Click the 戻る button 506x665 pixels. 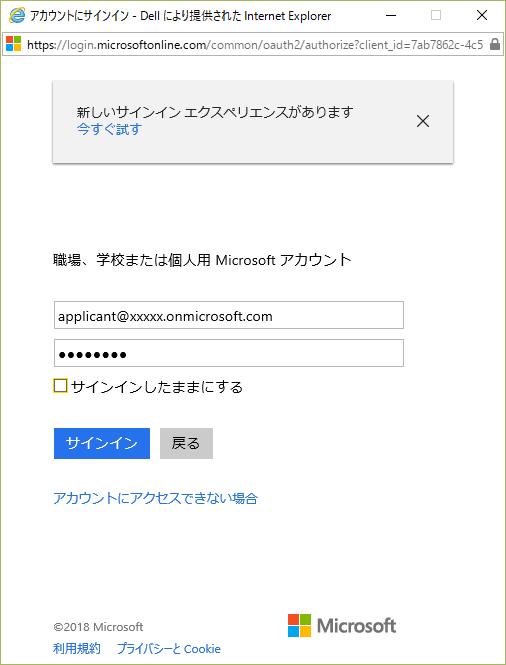186,443
